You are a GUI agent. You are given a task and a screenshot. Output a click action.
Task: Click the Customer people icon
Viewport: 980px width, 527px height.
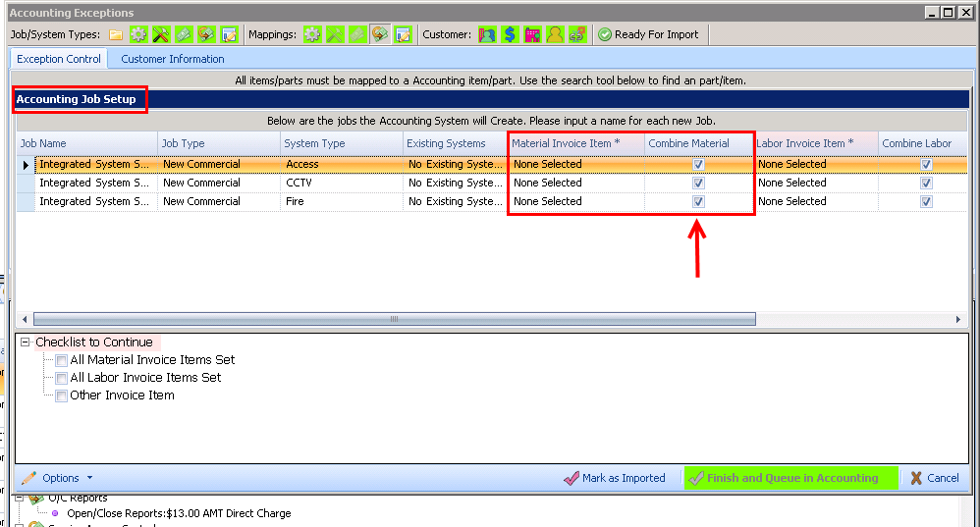[x=487, y=35]
